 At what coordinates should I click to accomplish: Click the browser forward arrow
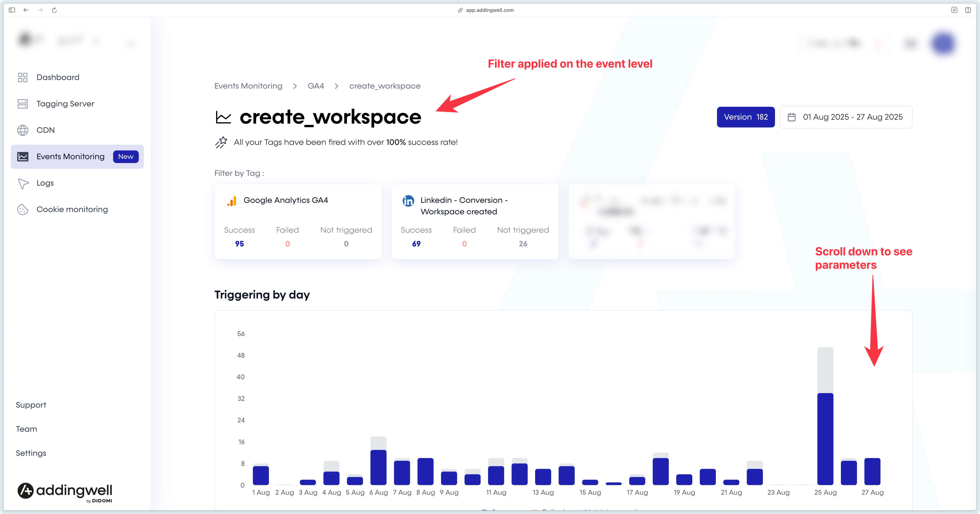click(40, 10)
